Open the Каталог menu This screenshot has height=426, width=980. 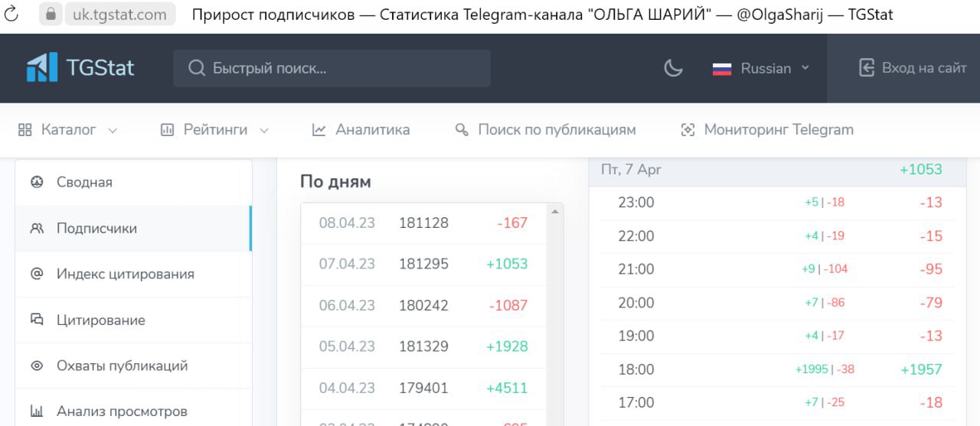click(67, 130)
